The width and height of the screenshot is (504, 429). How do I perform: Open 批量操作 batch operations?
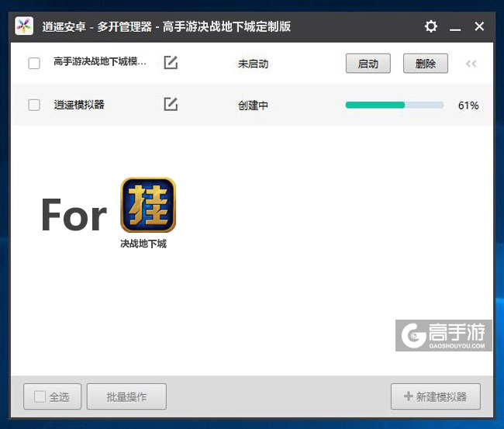coord(126,396)
